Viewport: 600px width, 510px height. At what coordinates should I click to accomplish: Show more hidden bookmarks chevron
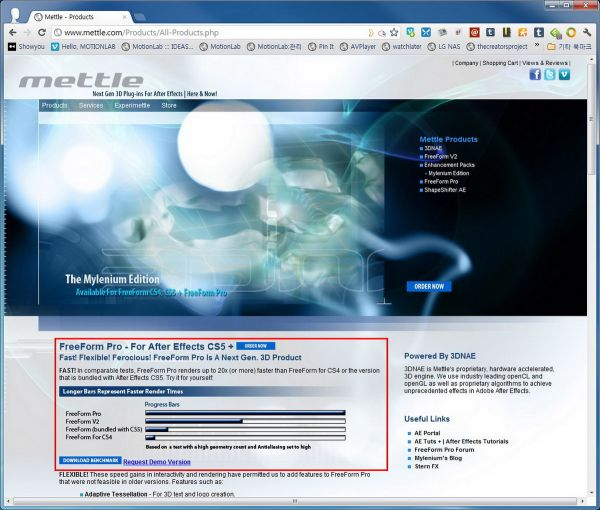[x=537, y=46]
